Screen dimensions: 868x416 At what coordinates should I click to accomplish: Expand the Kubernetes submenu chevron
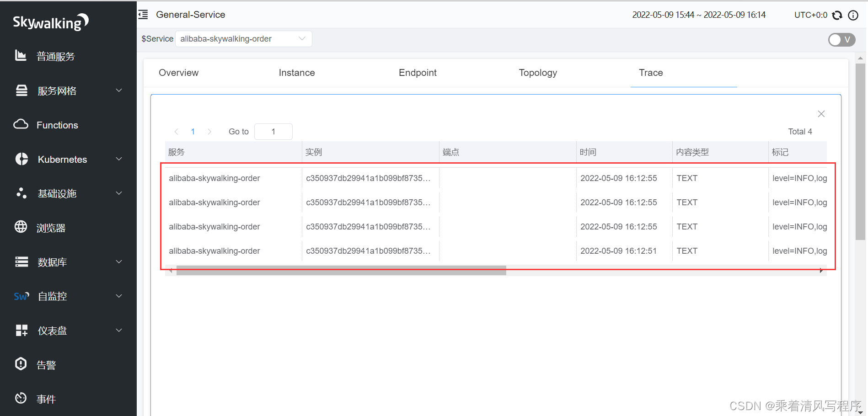119,159
